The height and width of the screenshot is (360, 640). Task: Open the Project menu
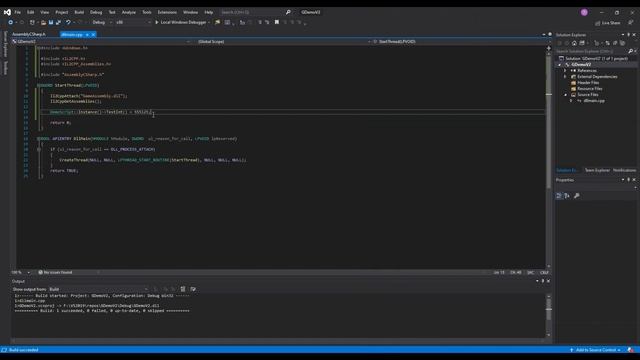62,12
